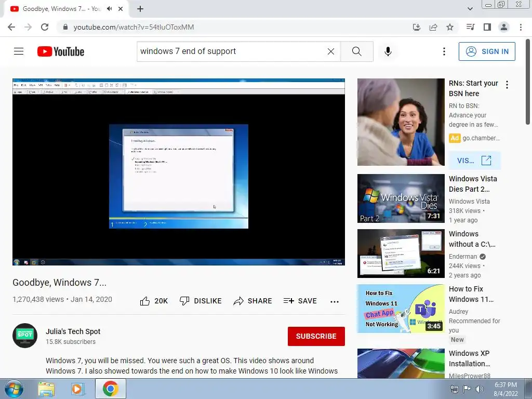Click the page vertical scrollbar

click(528, 82)
